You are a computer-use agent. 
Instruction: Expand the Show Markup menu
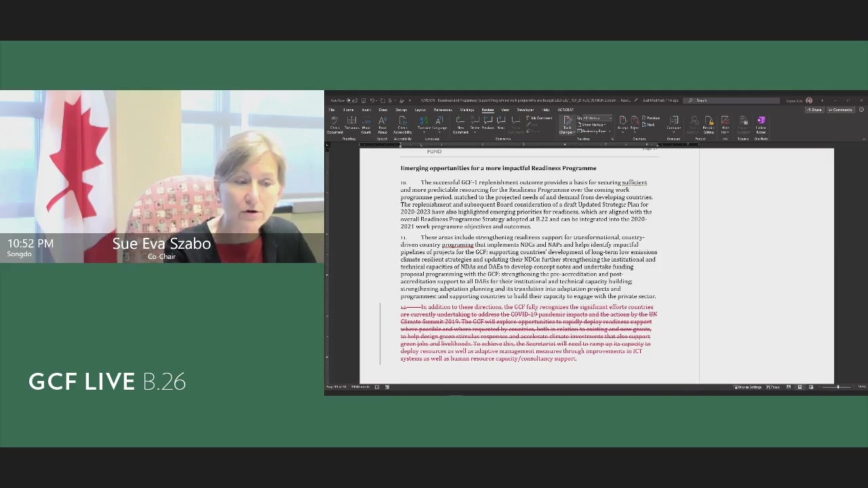(x=591, y=125)
